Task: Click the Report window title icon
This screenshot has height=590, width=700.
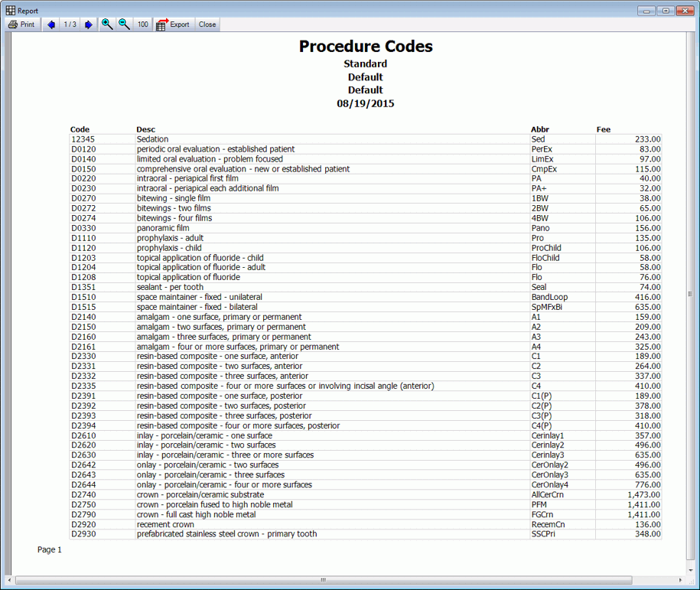Action: tap(10, 10)
